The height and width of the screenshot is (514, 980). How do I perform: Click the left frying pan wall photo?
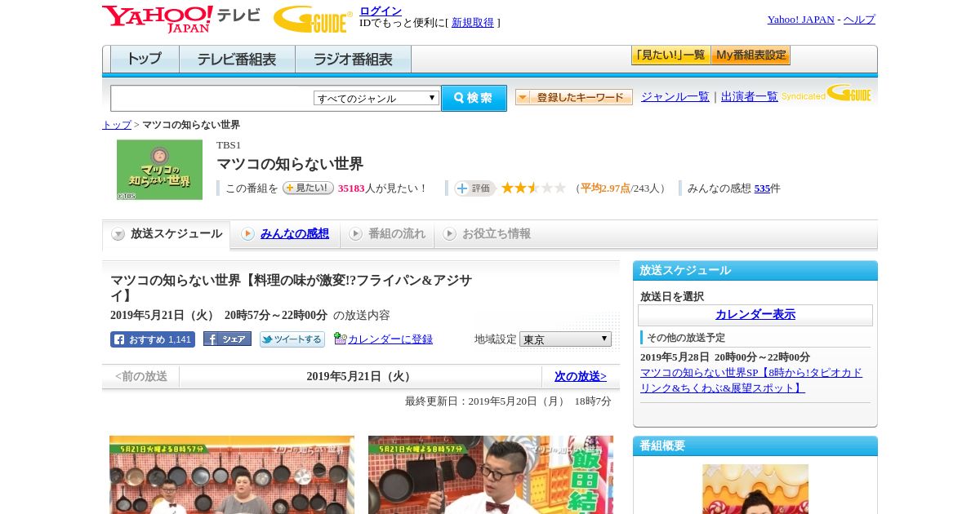pos(232,475)
